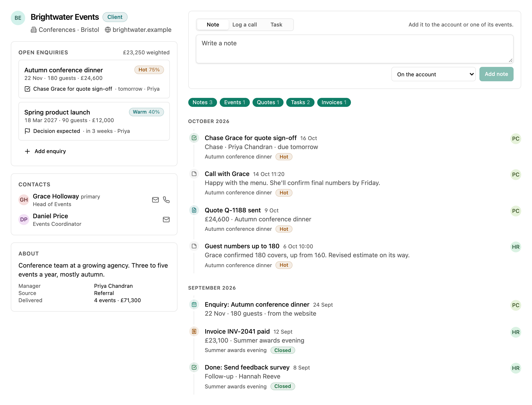Click the Enquiry: Autumn conference dinner title
Viewport: 532px width, 405px height.
coord(257,304)
